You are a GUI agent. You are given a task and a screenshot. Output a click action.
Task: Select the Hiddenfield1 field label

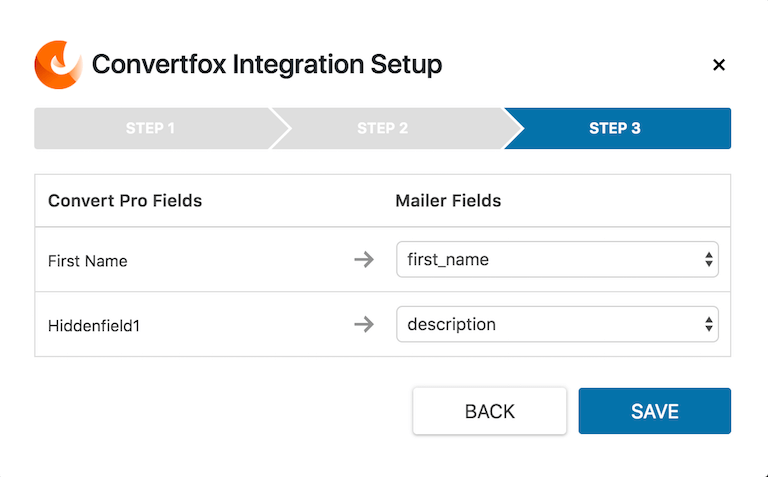point(94,326)
